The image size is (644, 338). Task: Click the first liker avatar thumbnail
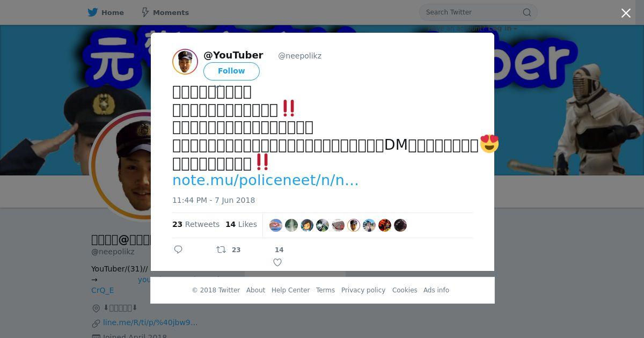click(276, 225)
